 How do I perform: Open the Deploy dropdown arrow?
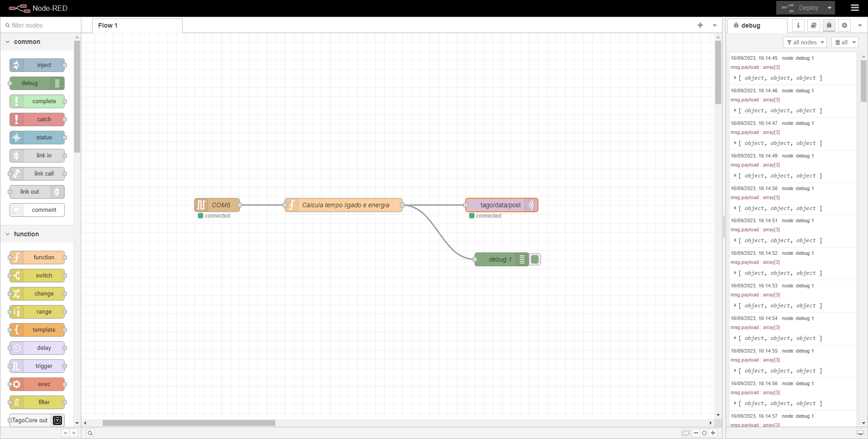(x=829, y=8)
